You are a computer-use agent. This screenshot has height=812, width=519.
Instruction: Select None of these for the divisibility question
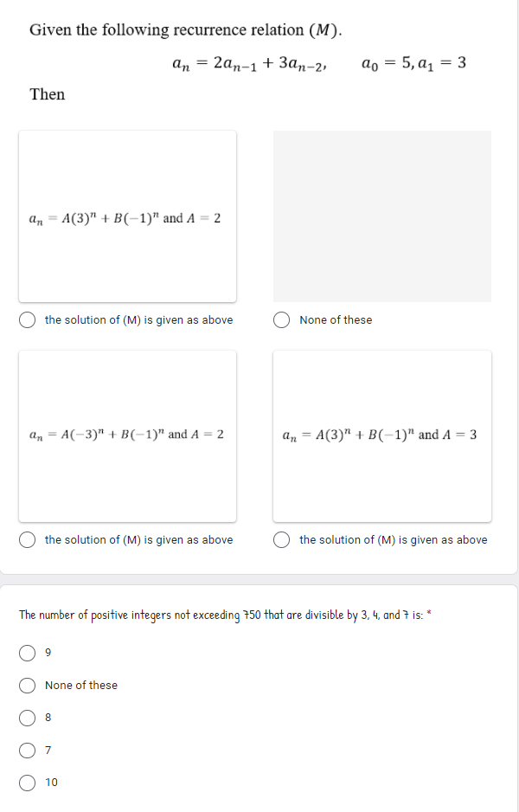[28, 685]
